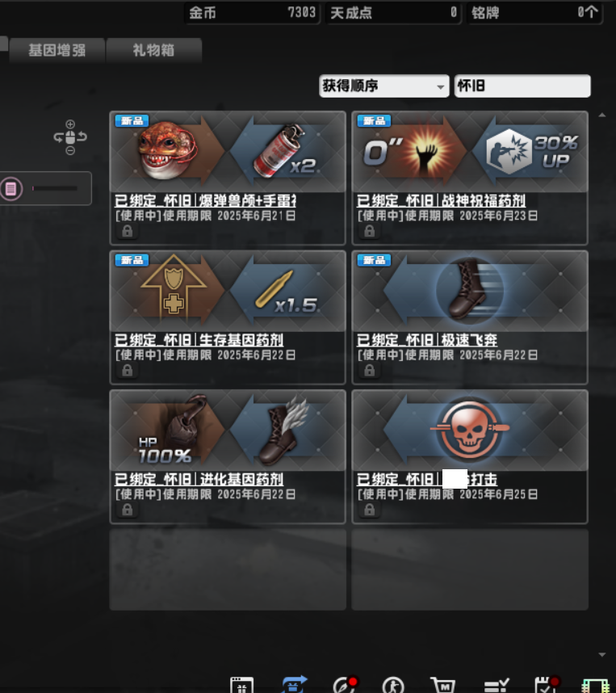Toggle lock on 爆弹兽颅+手雷 item
The width and height of the screenshot is (616, 693).
128,231
